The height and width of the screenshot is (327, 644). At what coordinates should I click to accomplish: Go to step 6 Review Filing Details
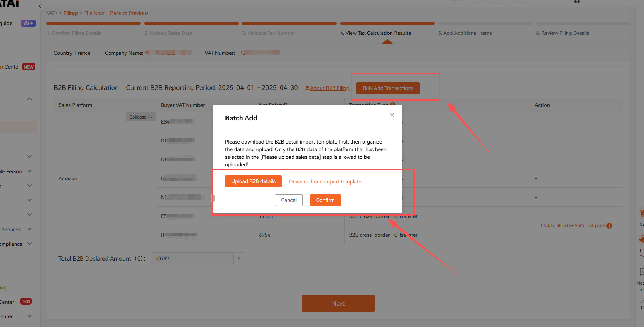562,33
